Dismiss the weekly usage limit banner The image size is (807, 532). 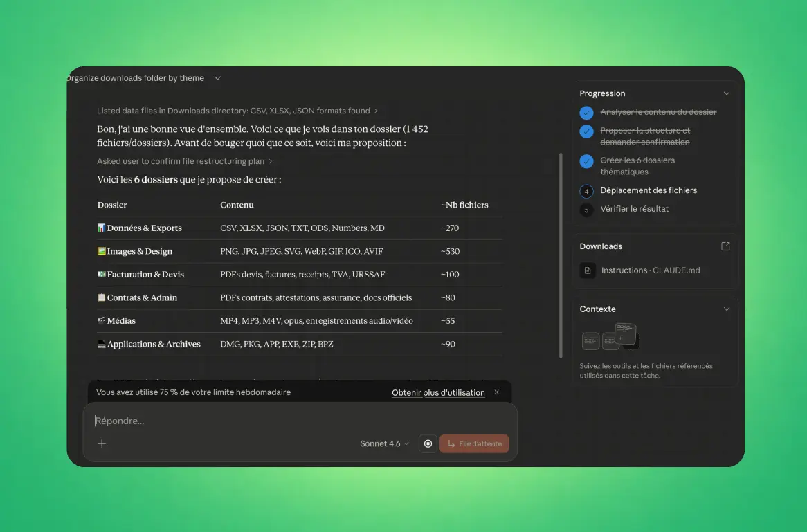click(x=496, y=392)
